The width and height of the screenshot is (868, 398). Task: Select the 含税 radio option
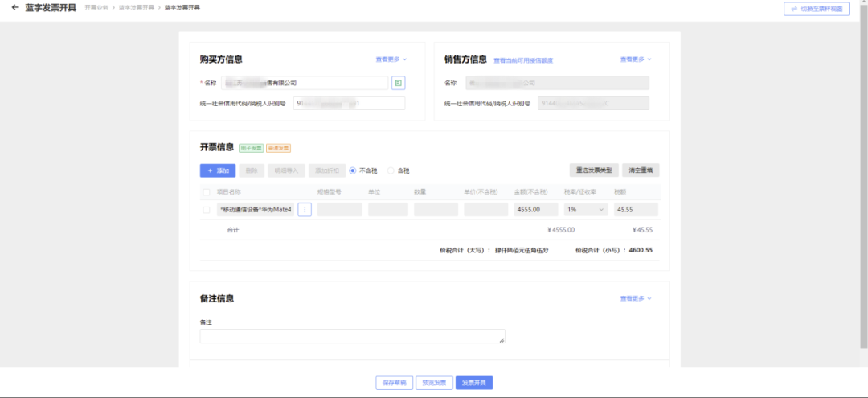391,170
